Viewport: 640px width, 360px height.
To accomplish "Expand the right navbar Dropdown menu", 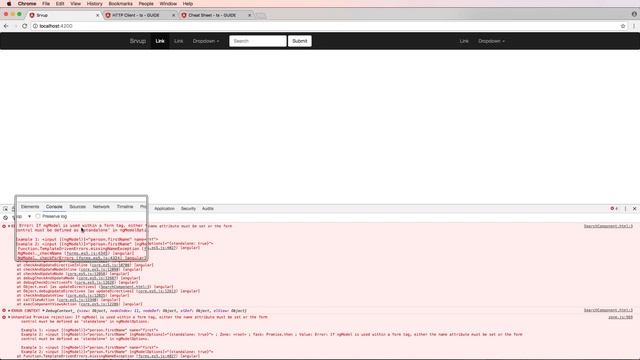I will coord(491,41).
